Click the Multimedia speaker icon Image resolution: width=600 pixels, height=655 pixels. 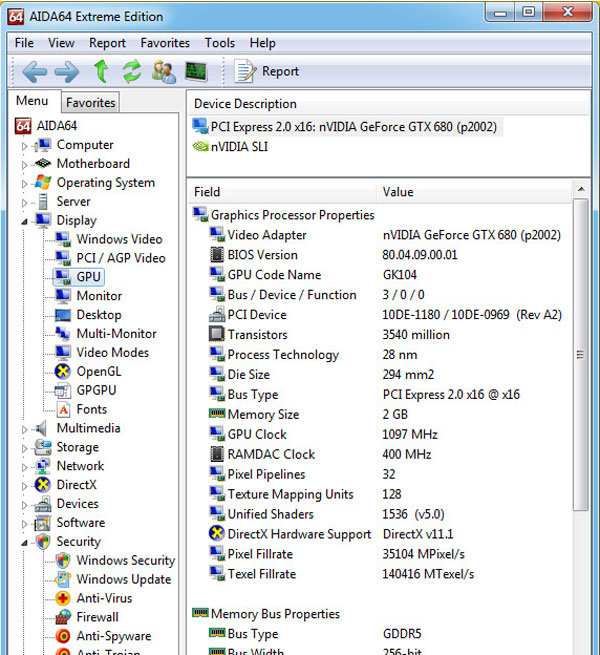(x=41, y=428)
